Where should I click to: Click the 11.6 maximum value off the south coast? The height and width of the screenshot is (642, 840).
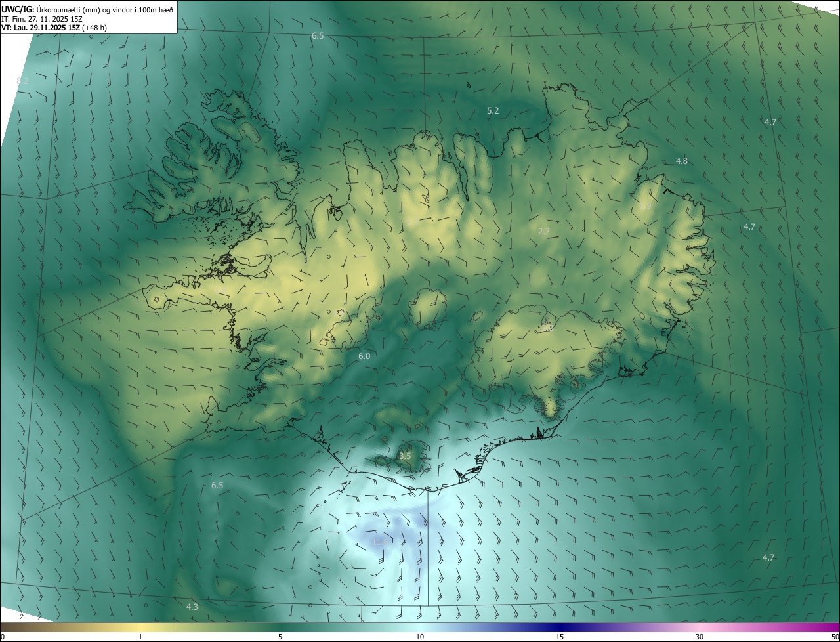click(381, 542)
